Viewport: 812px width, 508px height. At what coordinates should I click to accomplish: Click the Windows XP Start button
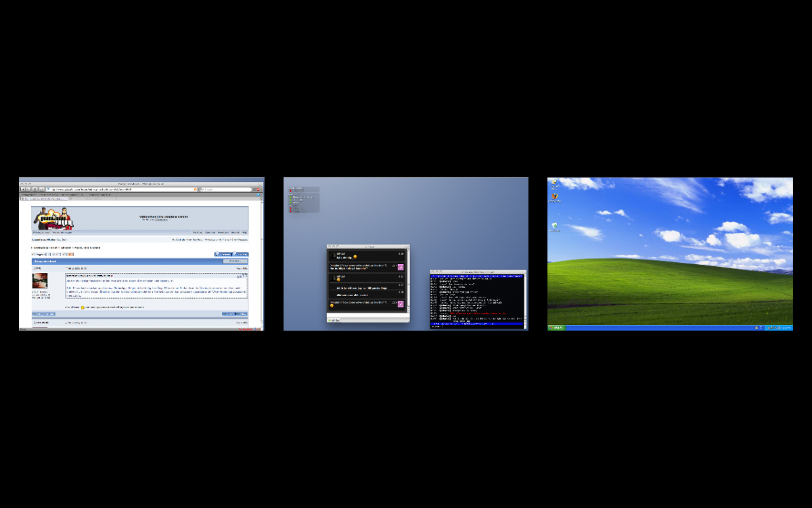coord(556,328)
